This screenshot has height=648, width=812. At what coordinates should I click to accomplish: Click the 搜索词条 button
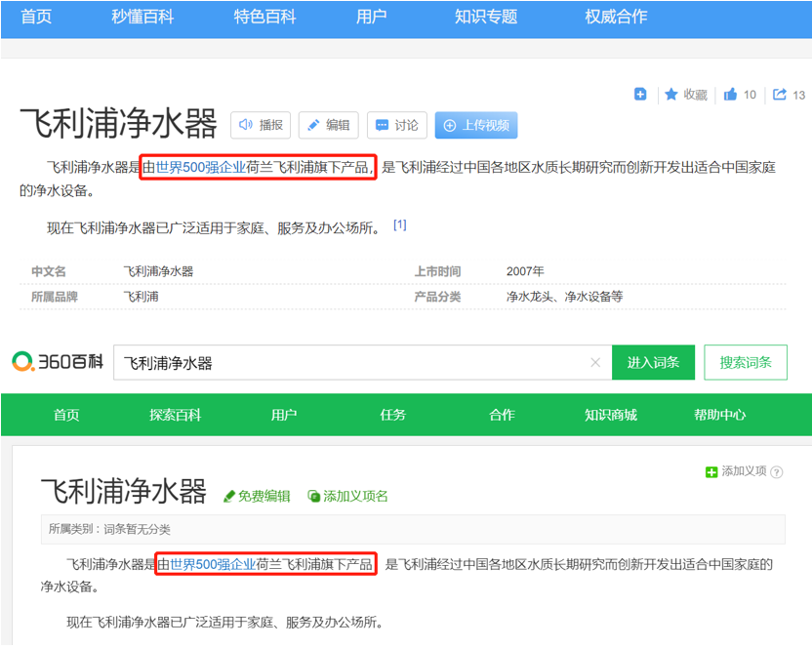pos(746,363)
